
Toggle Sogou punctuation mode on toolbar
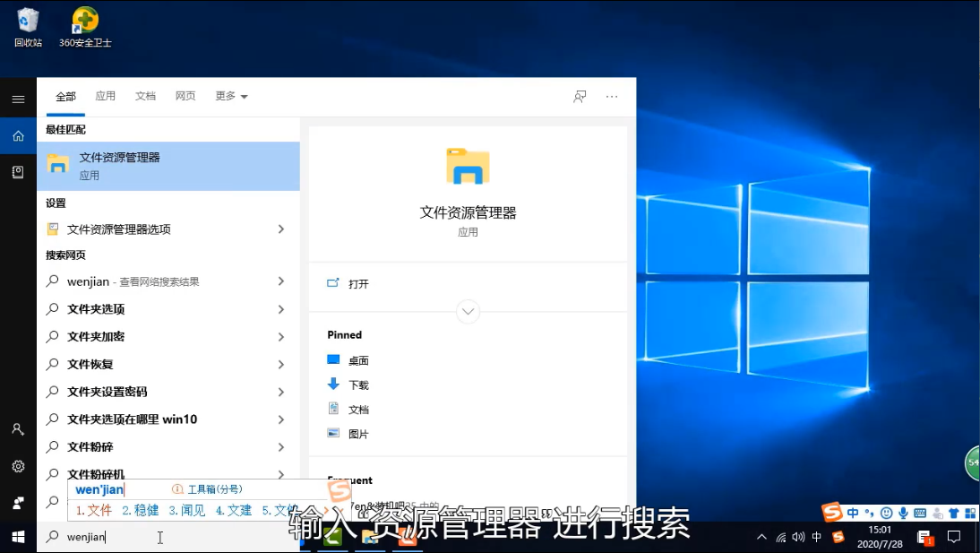point(869,514)
